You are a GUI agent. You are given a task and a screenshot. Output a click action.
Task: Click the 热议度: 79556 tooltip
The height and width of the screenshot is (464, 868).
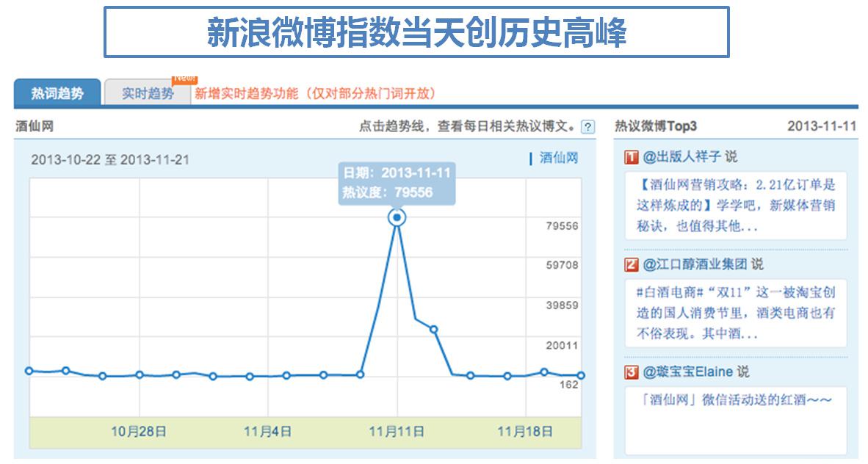pos(388,192)
